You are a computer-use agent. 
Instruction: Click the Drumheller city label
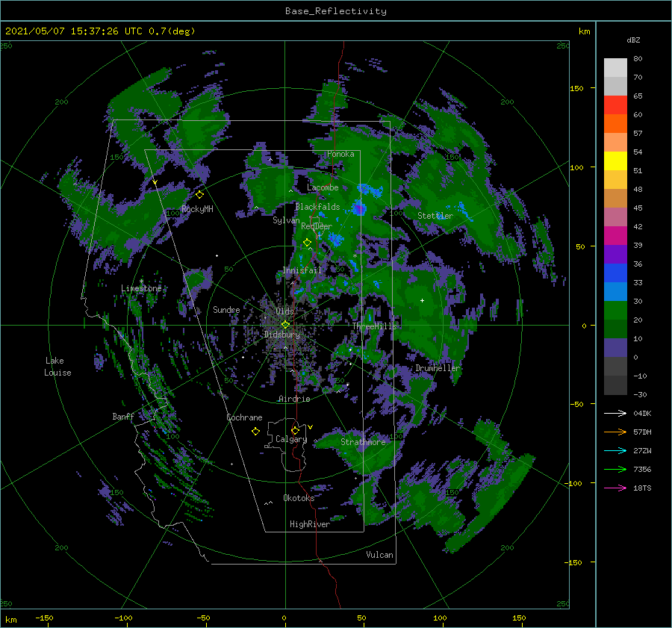438,368
